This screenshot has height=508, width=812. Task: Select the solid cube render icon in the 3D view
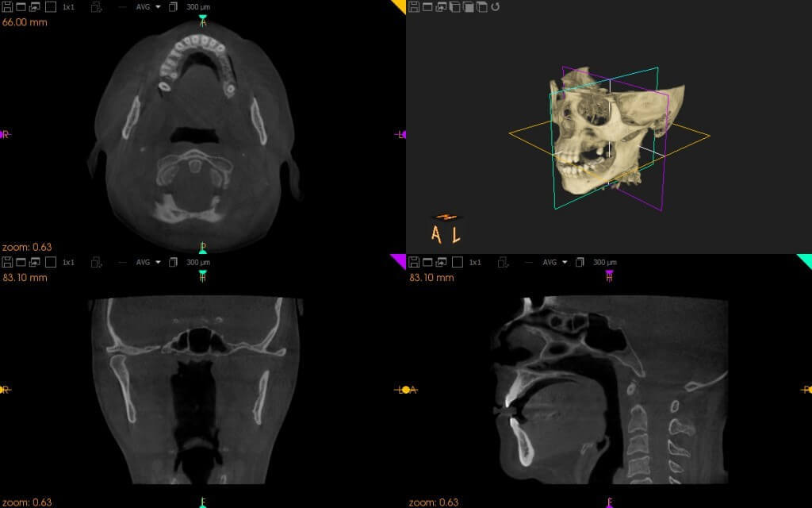coord(469,7)
